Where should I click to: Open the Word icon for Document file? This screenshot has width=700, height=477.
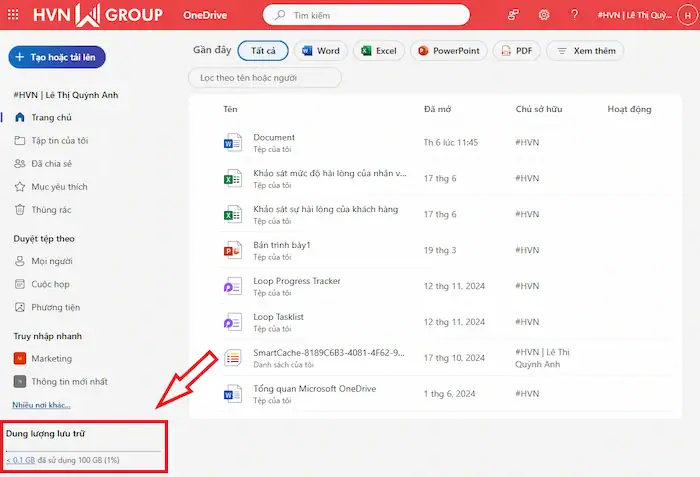click(x=233, y=143)
